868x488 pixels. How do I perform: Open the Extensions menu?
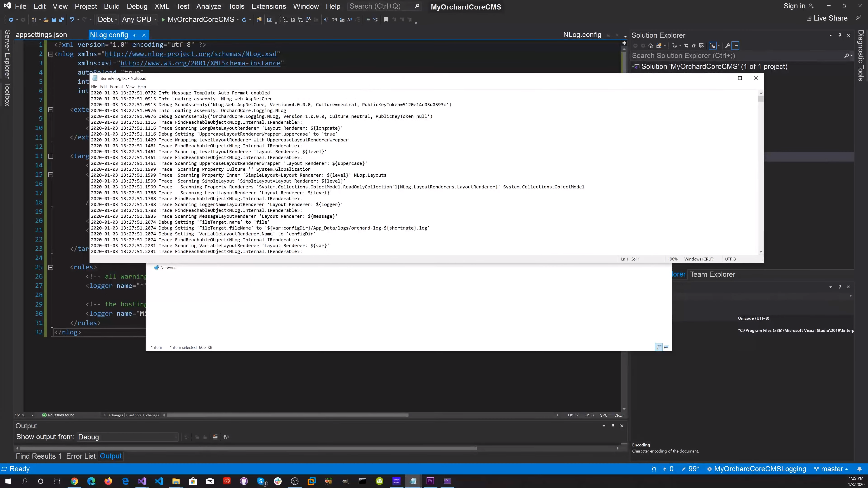click(x=269, y=6)
